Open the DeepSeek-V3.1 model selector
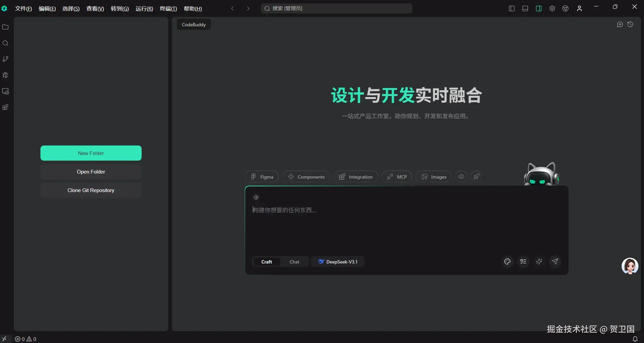Image resolution: width=644 pixels, height=343 pixels. pos(338,262)
